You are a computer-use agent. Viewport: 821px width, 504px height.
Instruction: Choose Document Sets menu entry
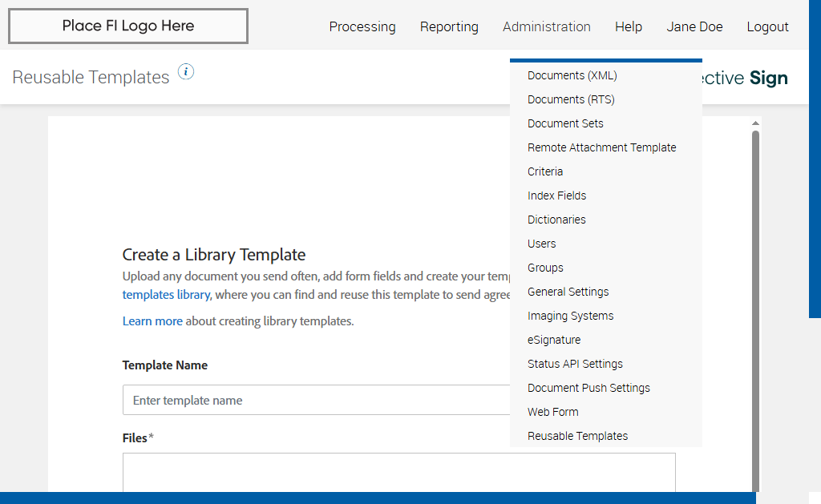[x=565, y=123]
